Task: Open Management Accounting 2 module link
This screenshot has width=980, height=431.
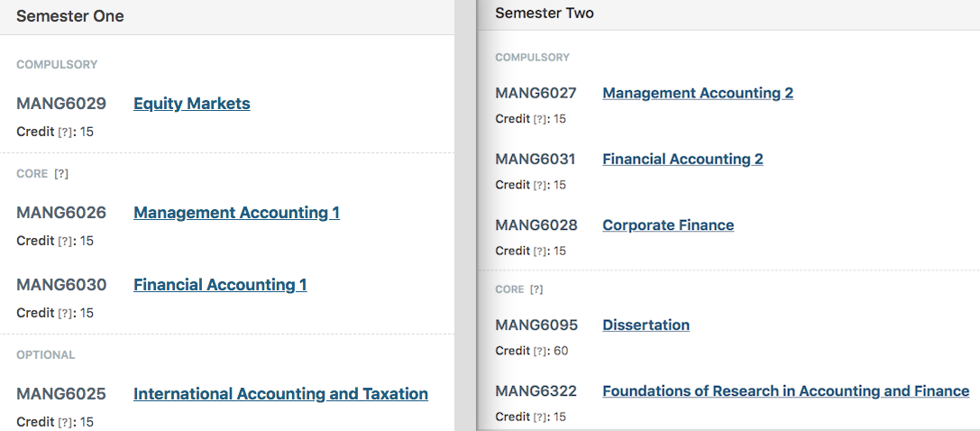Action: coord(698,93)
